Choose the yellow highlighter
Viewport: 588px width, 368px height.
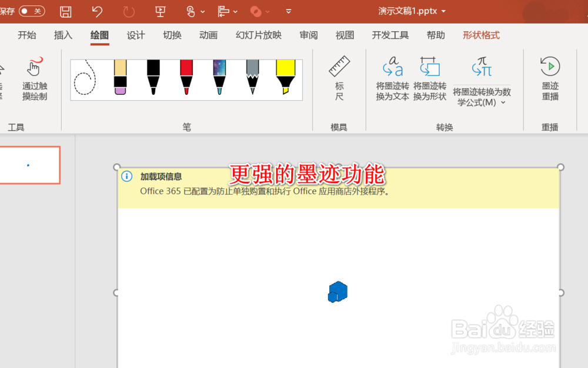click(286, 77)
